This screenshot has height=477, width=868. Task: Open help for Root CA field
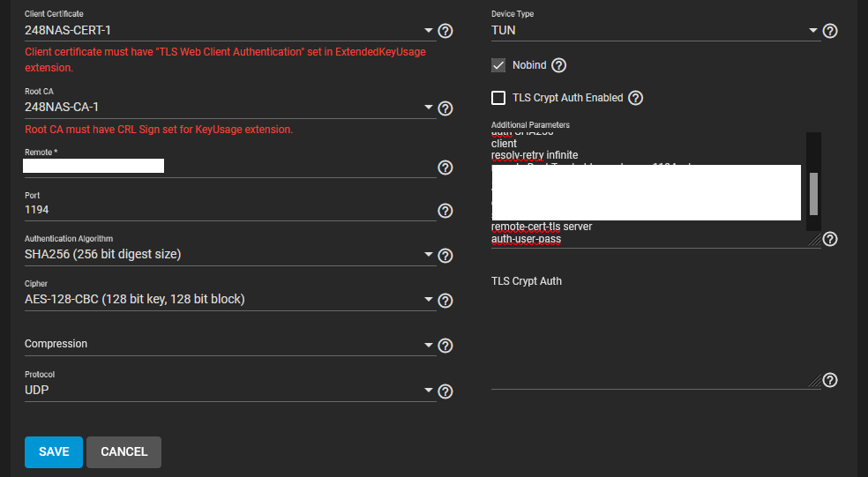(x=445, y=108)
